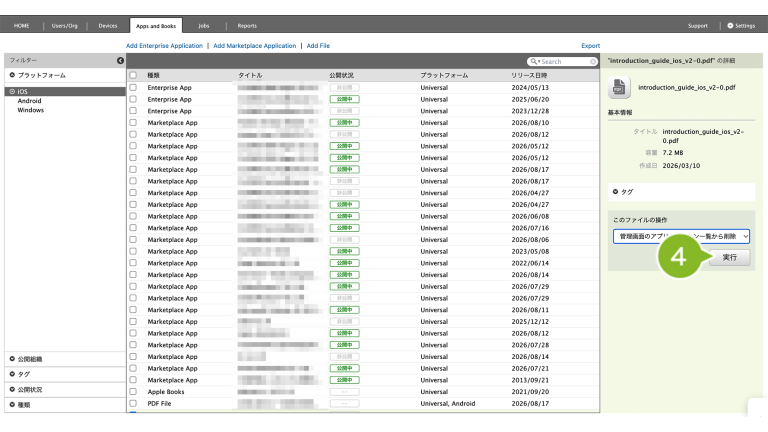This screenshot has height=432, width=768.
Task: Click the magnifier icon in search box
Action: (x=533, y=62)
